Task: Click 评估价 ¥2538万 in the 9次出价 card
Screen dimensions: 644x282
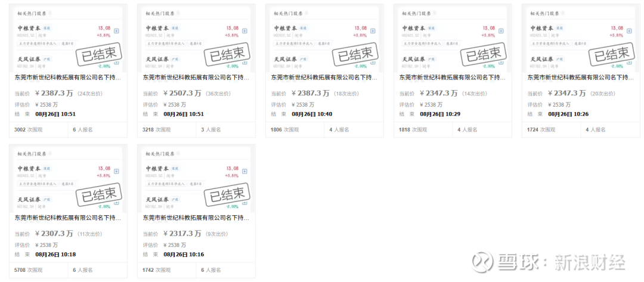Action: pos(165,245)
